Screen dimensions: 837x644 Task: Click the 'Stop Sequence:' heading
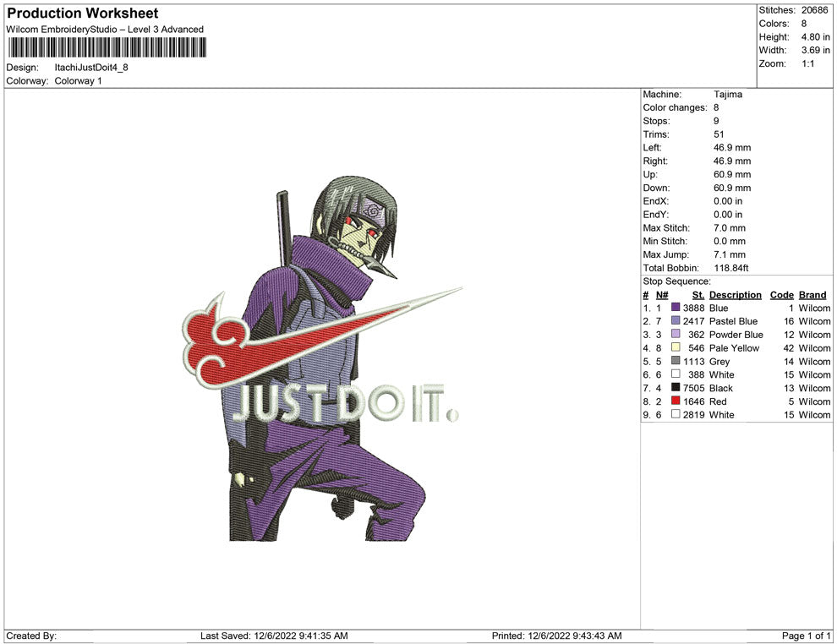coord(676,281)
